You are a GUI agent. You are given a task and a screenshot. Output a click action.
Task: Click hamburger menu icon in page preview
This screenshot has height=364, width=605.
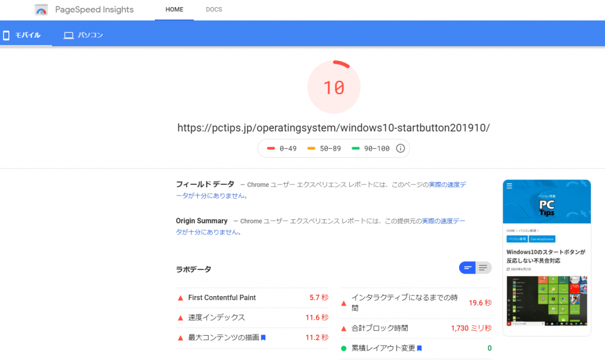coord(509,186)
